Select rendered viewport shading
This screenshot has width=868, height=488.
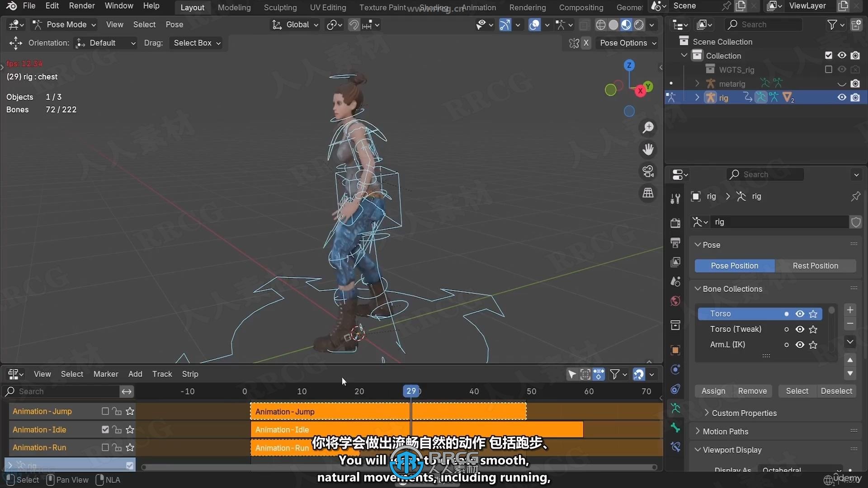coord(639,25)
